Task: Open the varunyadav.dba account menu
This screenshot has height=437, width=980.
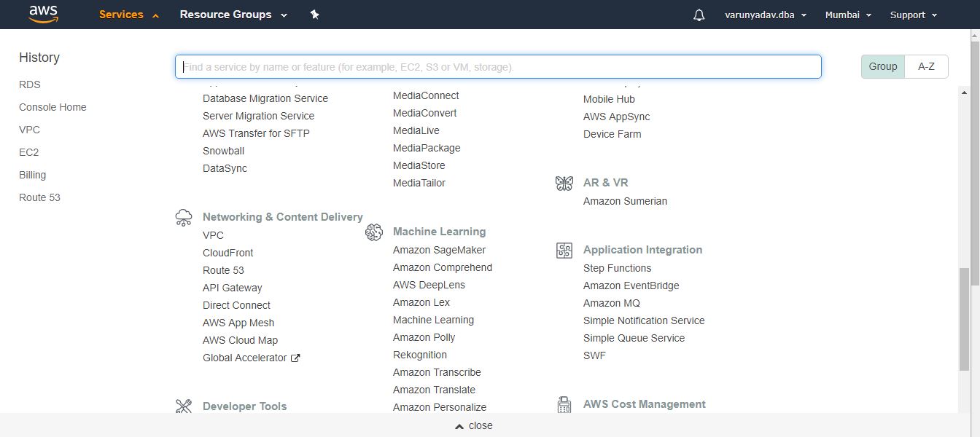Action: [x=766, y=15]
